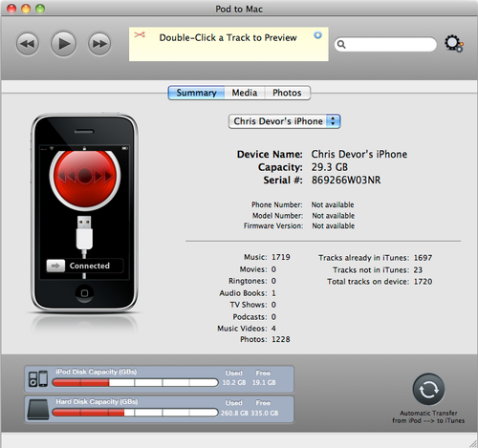
Task: Switch to the Summary tab
Action: point(196,93)
